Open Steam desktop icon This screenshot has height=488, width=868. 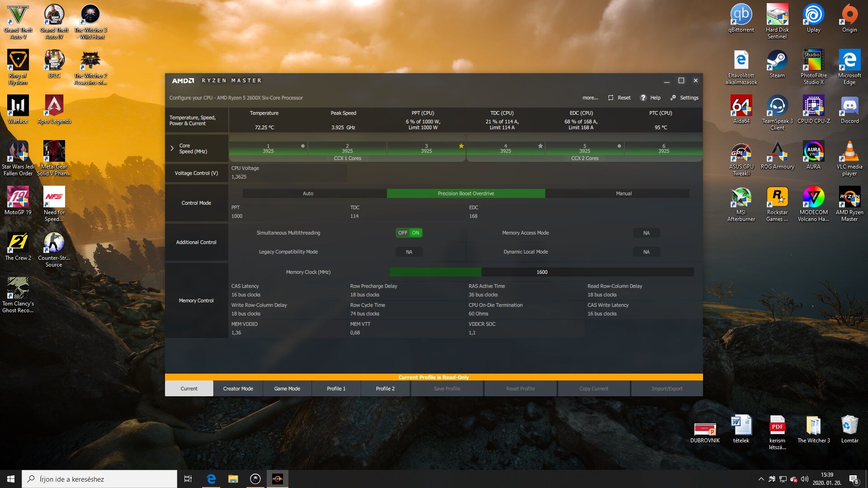pyautogui.click(x=777, y=64)
